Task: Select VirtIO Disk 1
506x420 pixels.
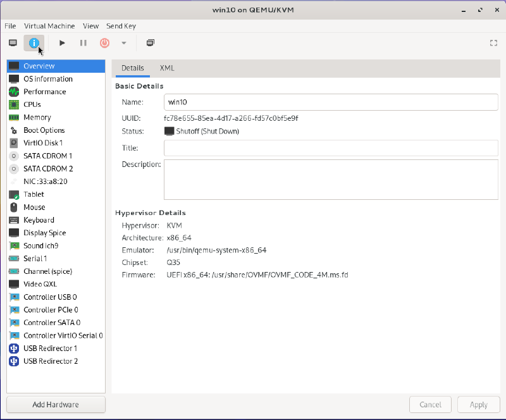Action: [56, 143]
